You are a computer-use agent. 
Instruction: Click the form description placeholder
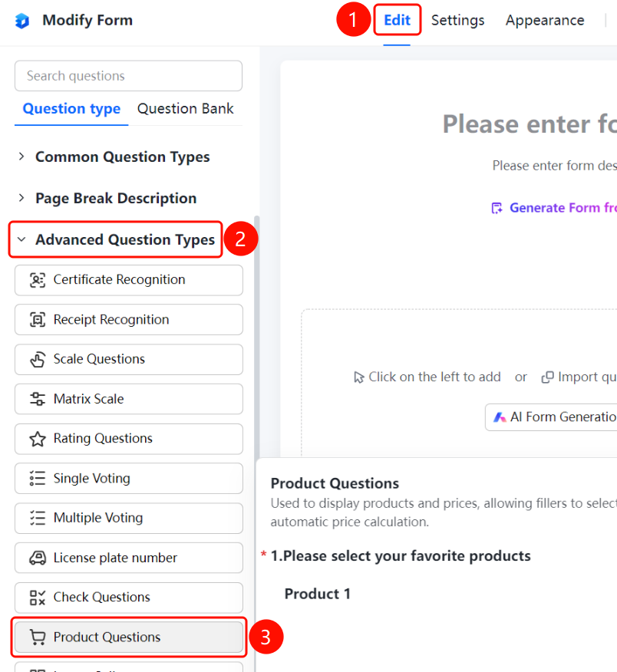pos(554,166)
